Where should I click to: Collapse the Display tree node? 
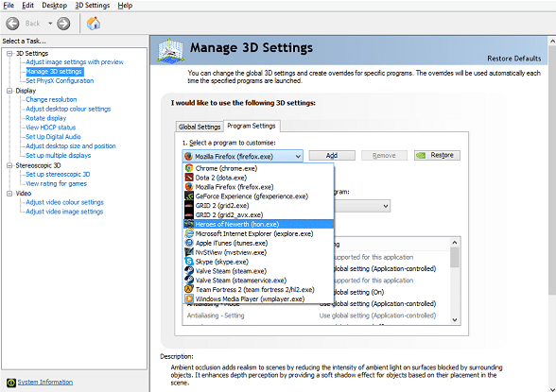(9, 91)
